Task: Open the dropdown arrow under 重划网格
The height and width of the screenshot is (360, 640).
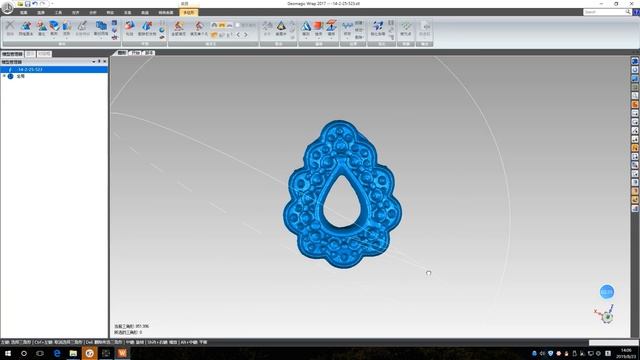Action: 101,39
